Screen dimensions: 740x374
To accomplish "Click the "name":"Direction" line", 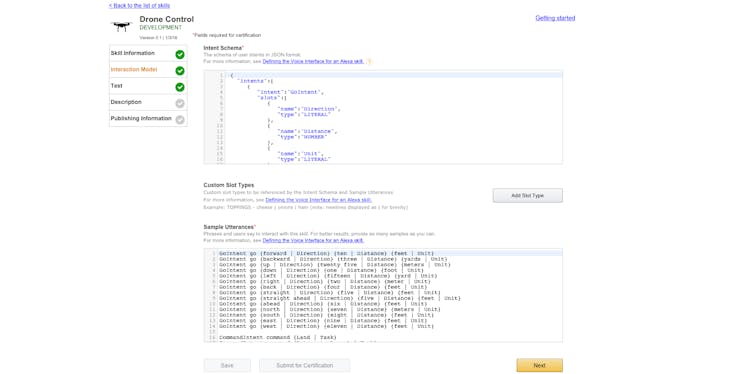I will click(x=309, y=109).
